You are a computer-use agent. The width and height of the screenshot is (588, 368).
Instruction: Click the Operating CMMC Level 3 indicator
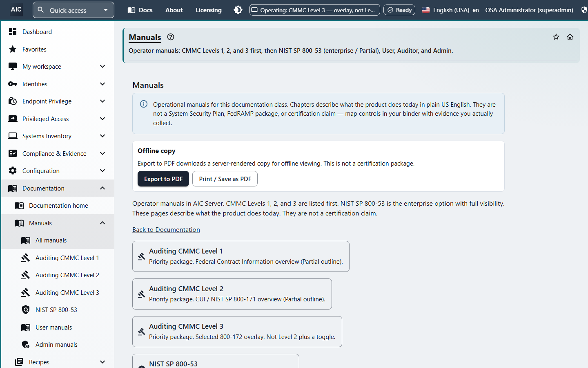pyautogui.click(x=314, y=10)
